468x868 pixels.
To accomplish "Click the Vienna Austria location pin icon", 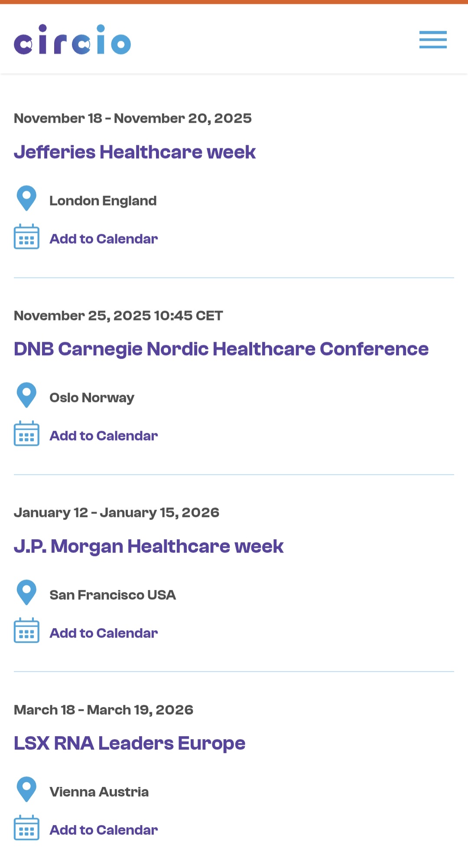I will pyautogui.click(x=26, y=789).
